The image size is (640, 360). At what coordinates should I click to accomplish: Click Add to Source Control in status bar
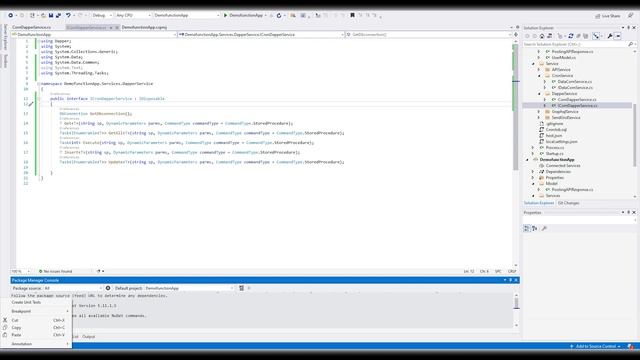(x=595, y=347)
